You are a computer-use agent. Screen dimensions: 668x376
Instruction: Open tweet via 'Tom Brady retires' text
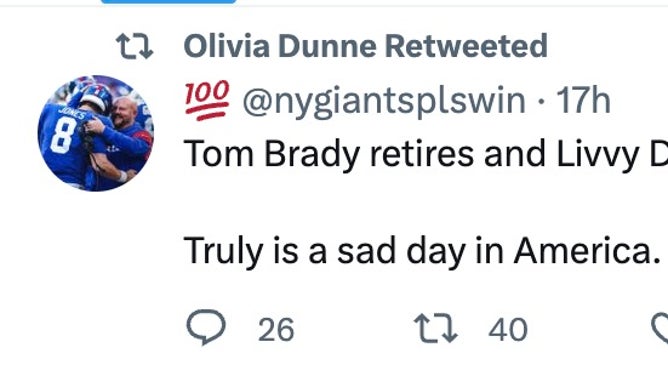[x=328, y=155]
